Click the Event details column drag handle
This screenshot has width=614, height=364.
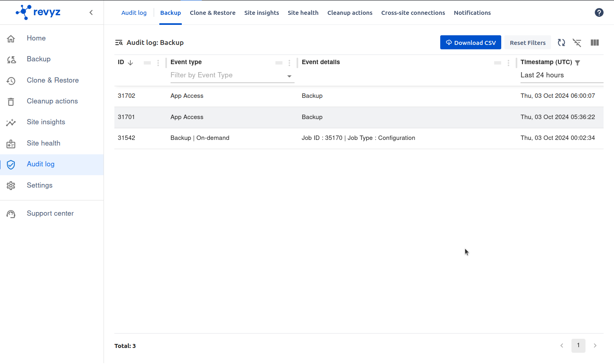[x=498, y=63]
